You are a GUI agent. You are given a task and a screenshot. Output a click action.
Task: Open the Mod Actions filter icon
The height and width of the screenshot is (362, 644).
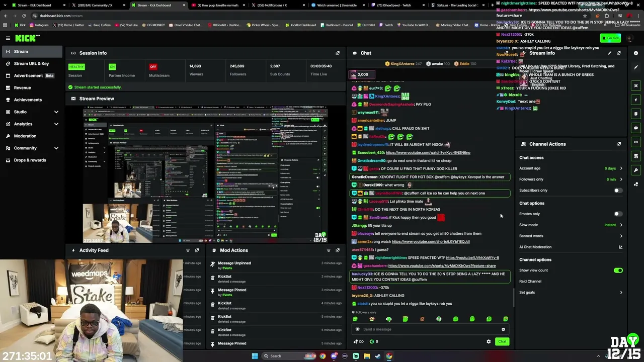pos(329,250)
